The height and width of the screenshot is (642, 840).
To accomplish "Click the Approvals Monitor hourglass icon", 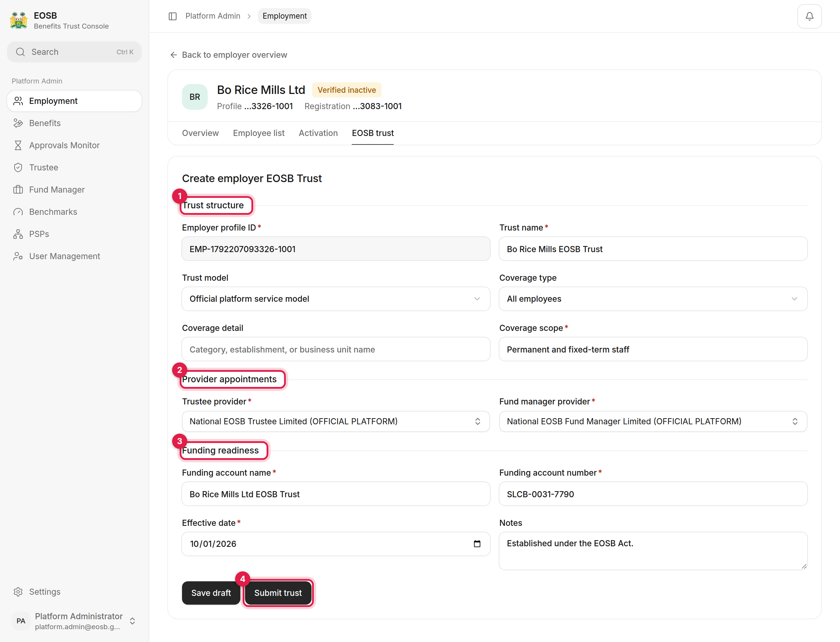I will coord(18,145).
